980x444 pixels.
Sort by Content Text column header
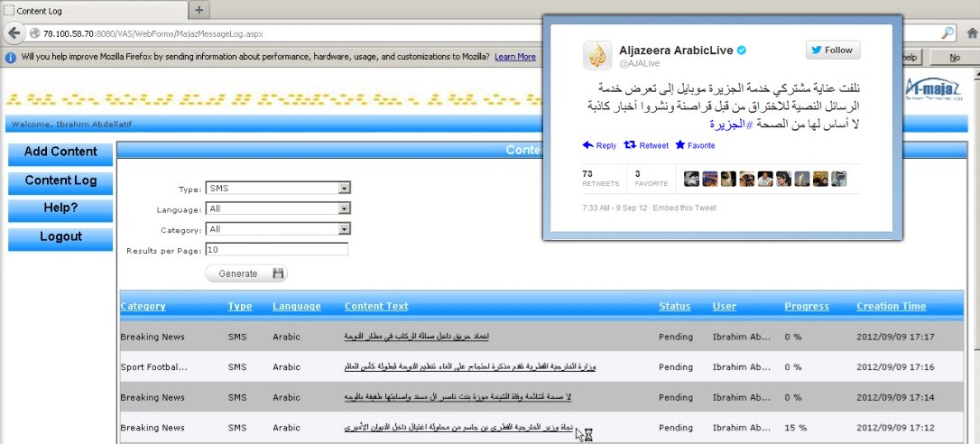point(376,307)
